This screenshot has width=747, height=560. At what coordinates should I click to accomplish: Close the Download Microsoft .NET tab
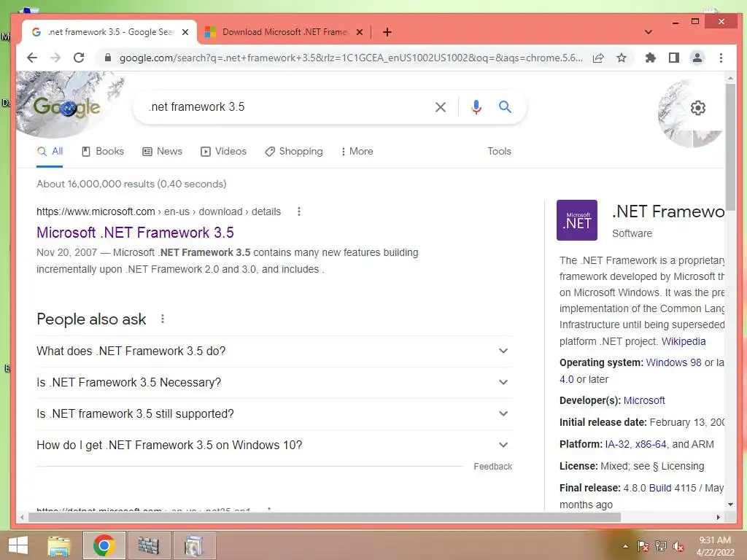pyautogui.click(x=360, y=32)
